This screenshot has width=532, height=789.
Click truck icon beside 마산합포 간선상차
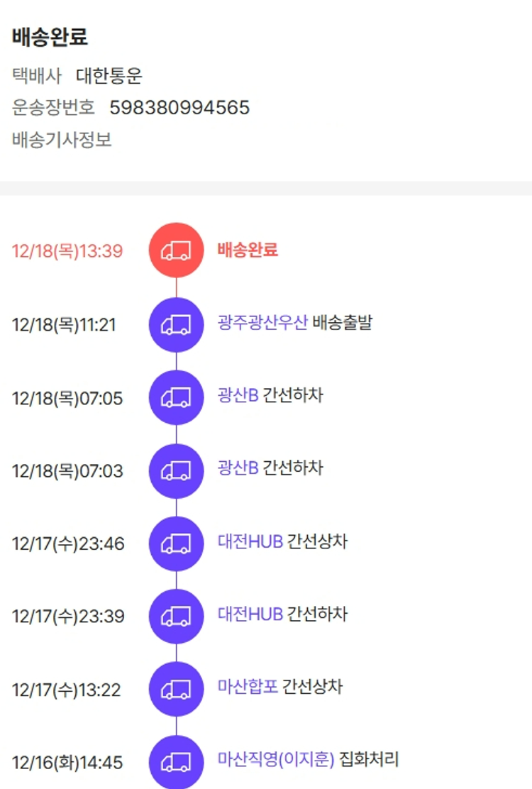pyautogui.click(x=176, y=690)
